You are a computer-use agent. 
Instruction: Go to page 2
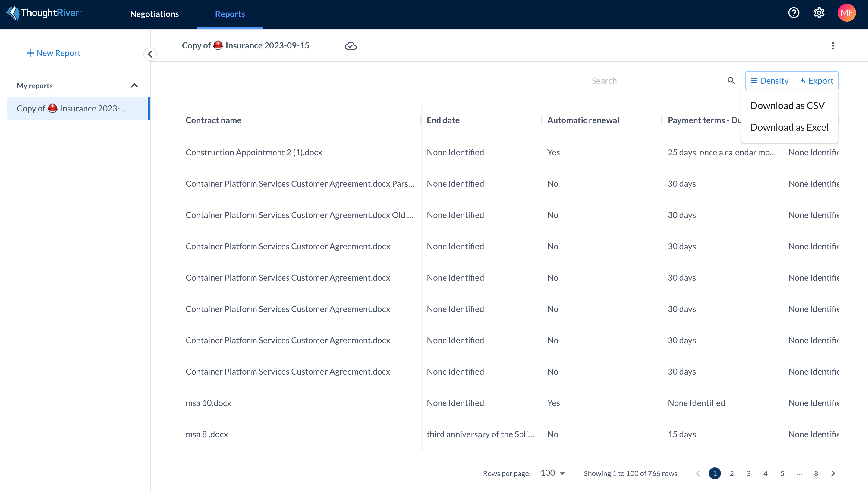click(731, 473)
